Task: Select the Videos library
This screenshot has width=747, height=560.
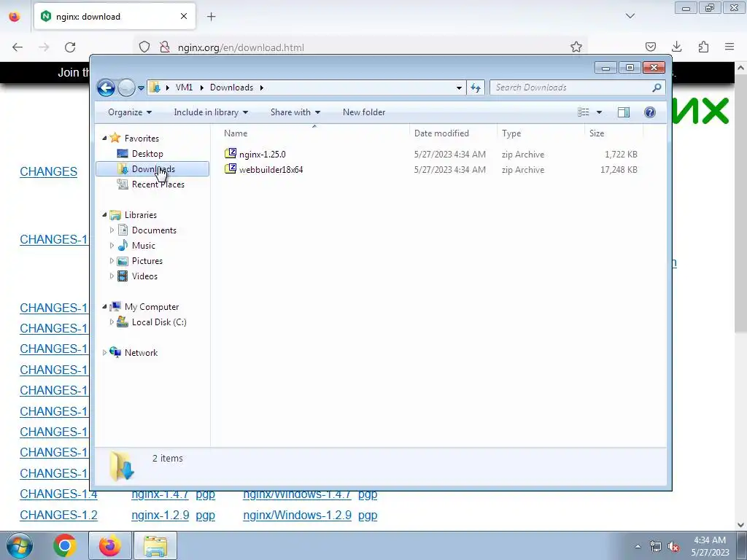Action: pyautogui.click(x=144, y=276)
